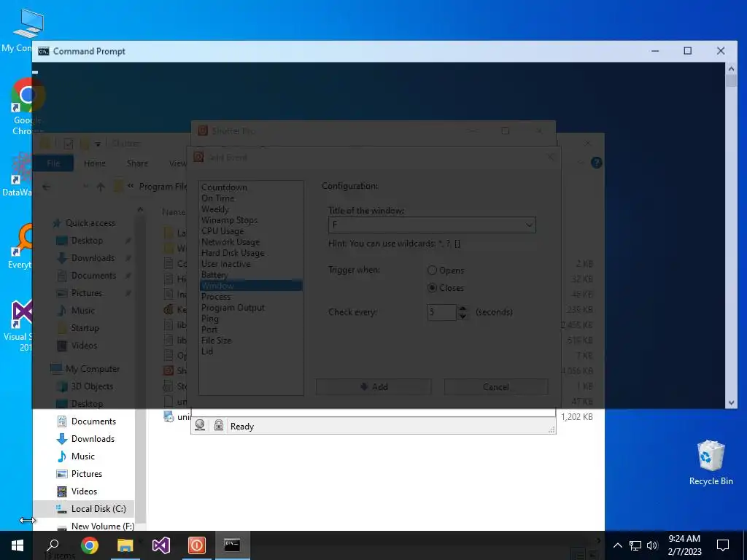Select Ping event type

click(x=209, y=319)
